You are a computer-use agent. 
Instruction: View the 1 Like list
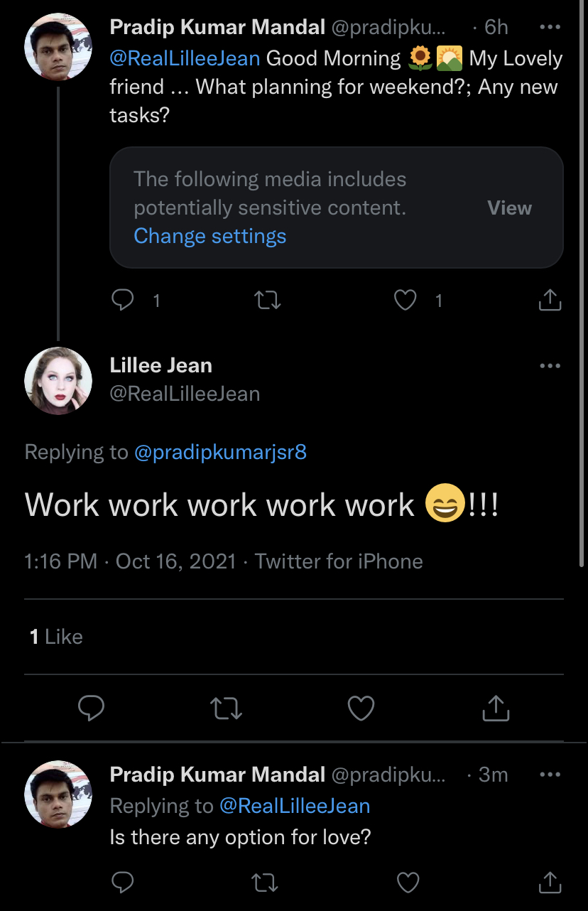[56, 637]
